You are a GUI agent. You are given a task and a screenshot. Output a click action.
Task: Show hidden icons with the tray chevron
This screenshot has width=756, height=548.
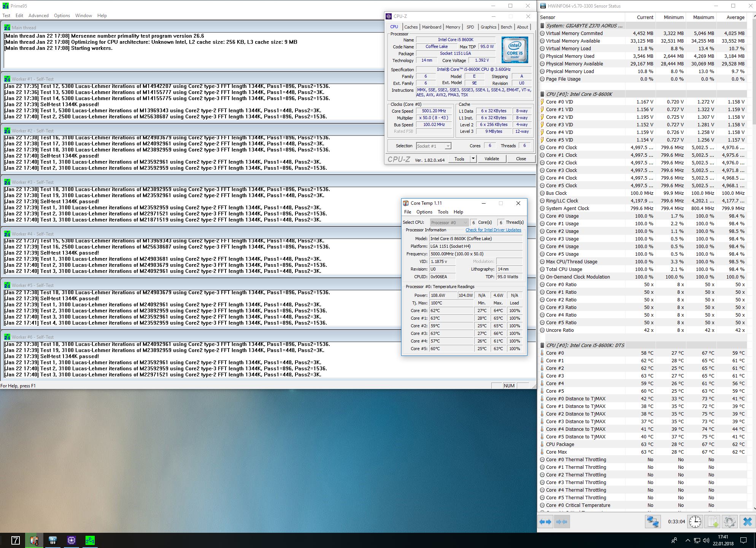coord(688,540)
